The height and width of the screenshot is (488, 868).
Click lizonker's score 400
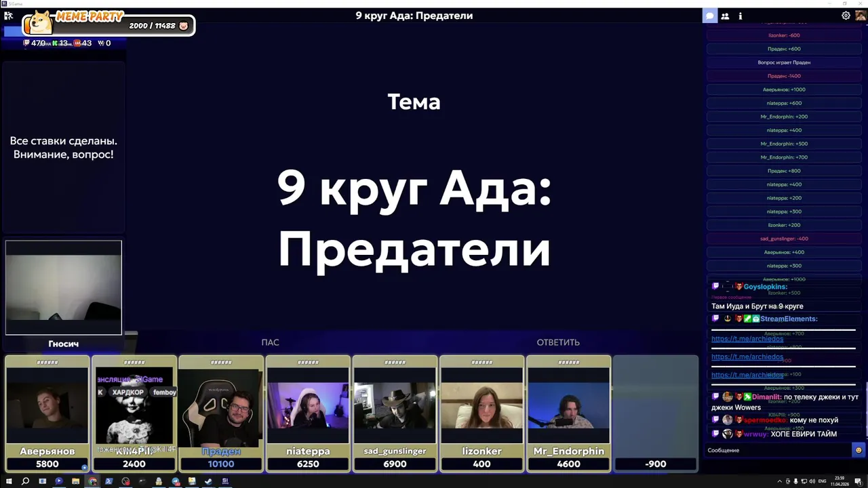click(x=481, y=464)
